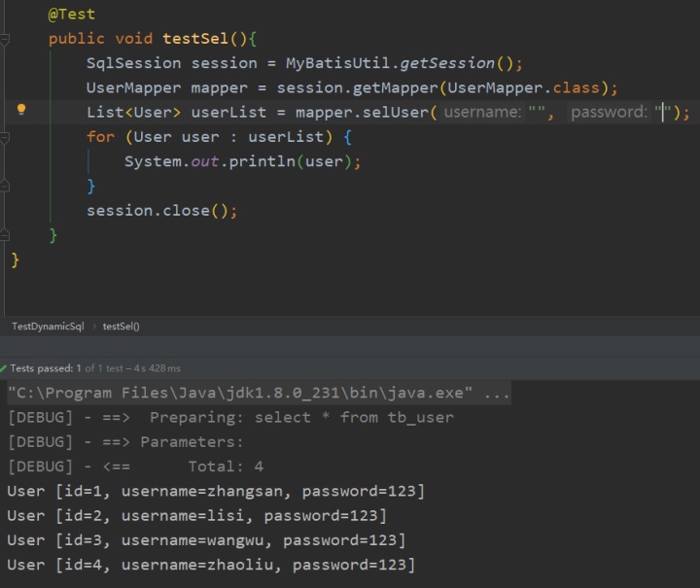
Task: Click getMapper in the mapper line
Action: [395, 87]
